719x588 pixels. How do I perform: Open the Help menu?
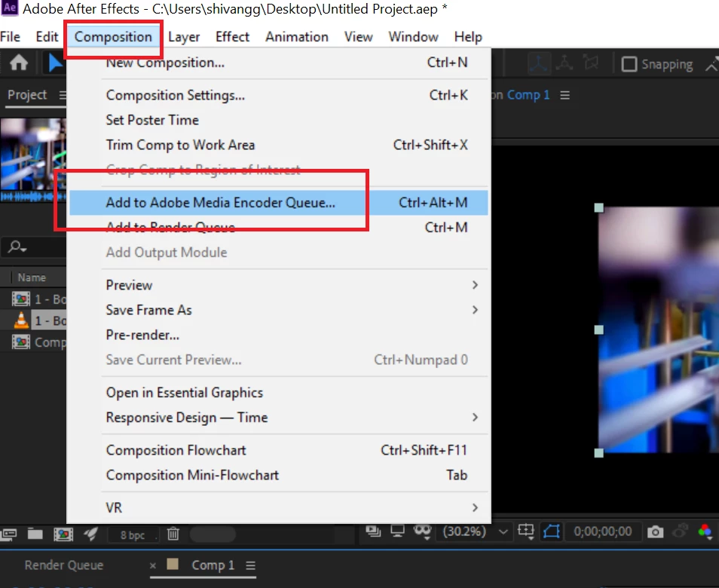coord(468,37)
